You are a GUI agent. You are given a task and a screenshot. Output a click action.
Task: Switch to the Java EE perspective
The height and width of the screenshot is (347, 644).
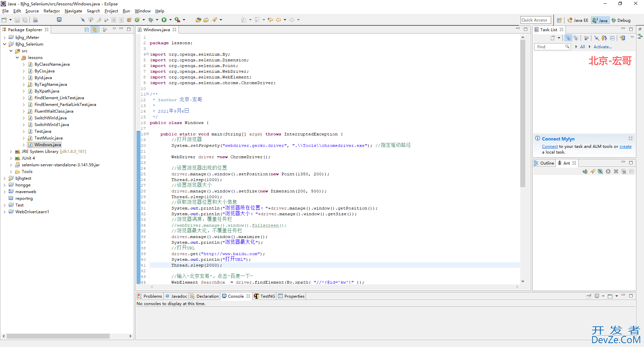(578, 20)
